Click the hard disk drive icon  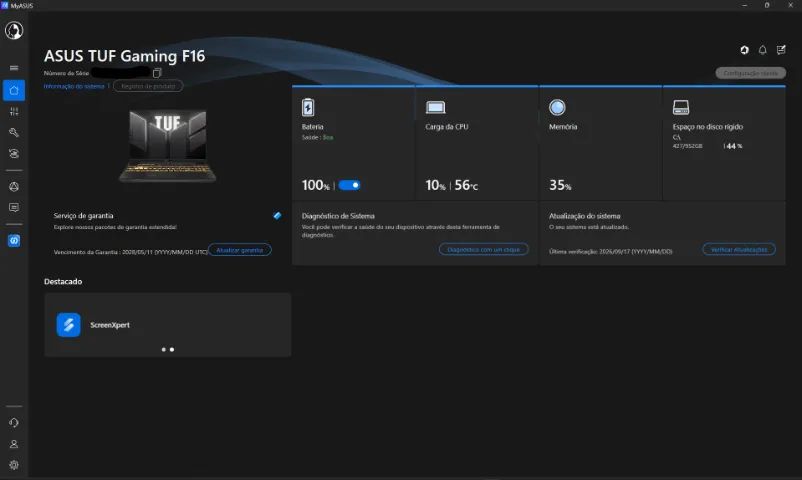[x=681, y=107]
